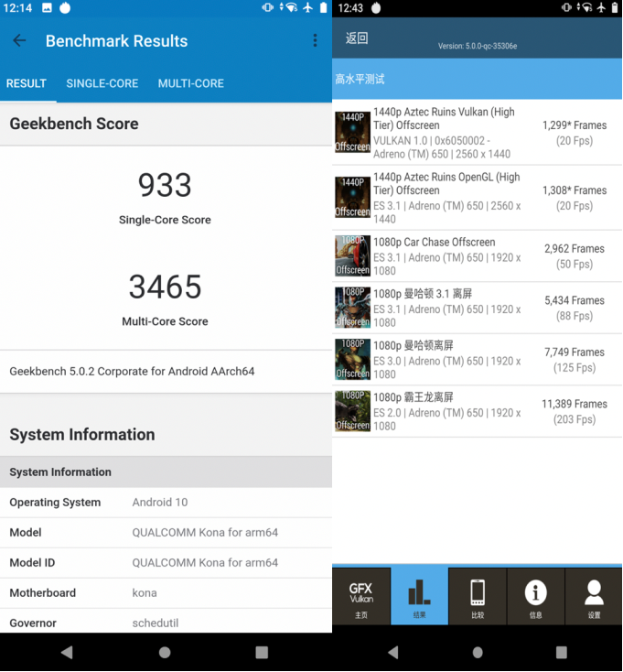Open the Car Chase Offscreen test thumbnail
This screenshot has height=672, width=623.
click(352, 255)
